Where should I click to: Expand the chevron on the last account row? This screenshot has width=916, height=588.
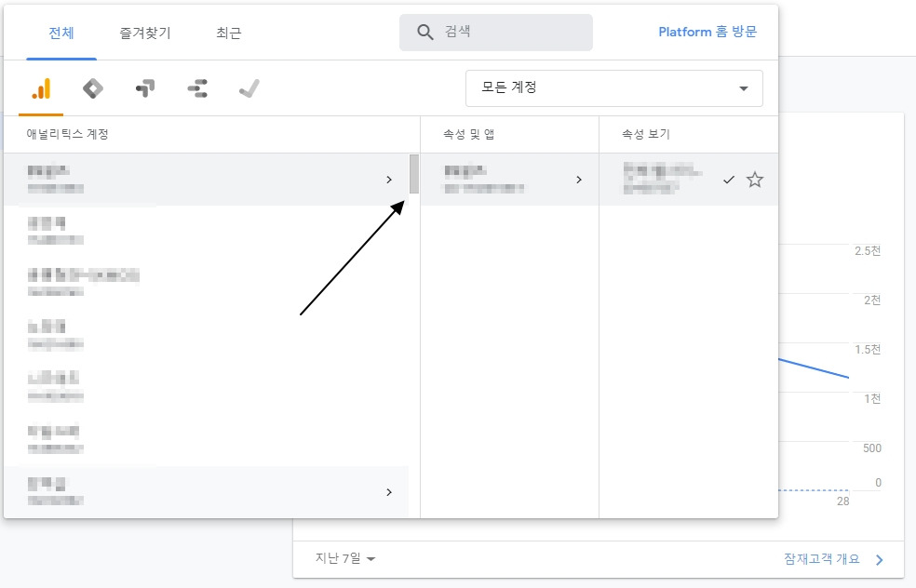click(x=389, y=492)
